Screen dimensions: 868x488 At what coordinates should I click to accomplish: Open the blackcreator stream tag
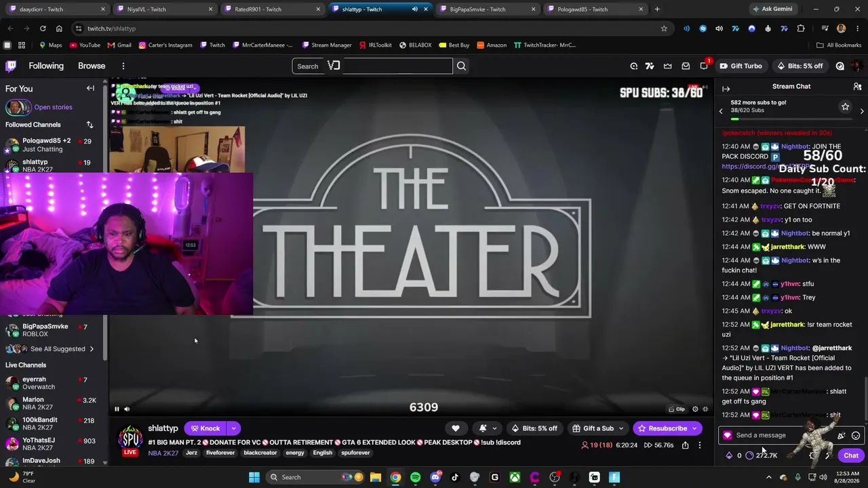tap(260, 453)
